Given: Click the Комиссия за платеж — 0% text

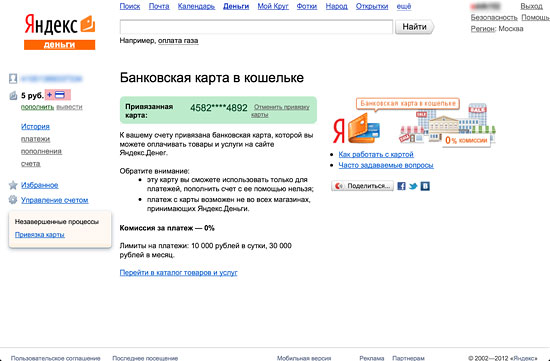Looking at the screenshot, I should coord(167,228).
